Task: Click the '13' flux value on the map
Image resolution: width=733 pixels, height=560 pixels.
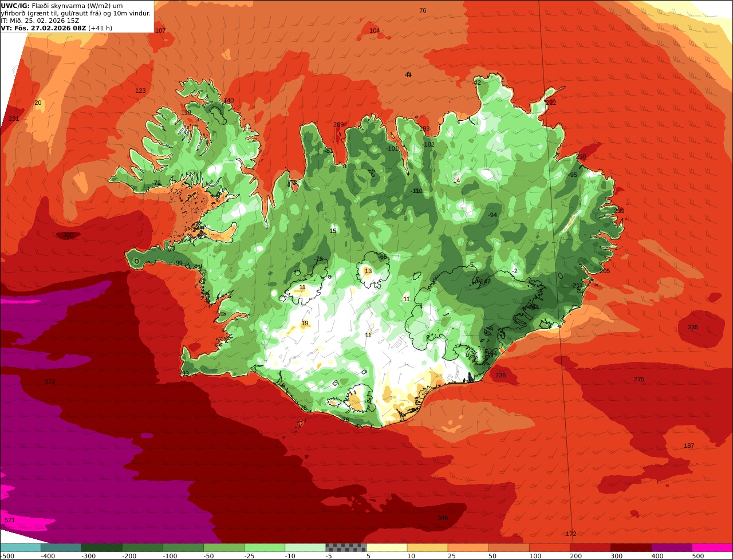Action: pyautogui.click(x=368, y=271)
